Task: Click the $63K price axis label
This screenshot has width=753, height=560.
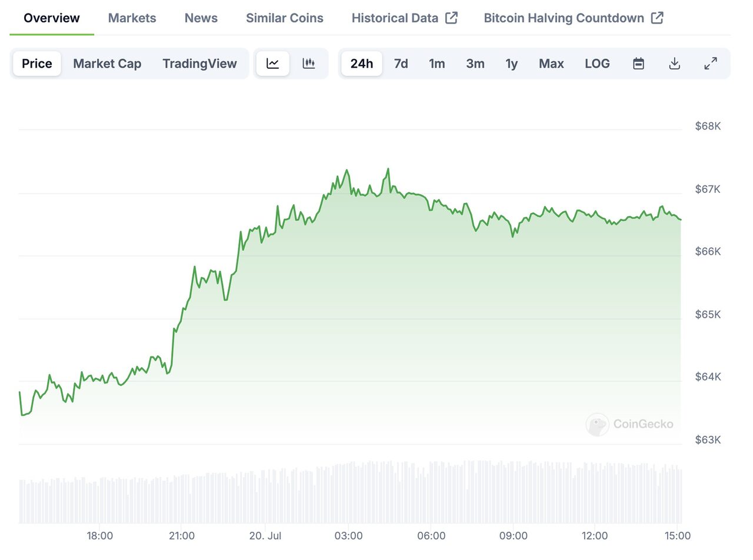Action: coord(708,440)
